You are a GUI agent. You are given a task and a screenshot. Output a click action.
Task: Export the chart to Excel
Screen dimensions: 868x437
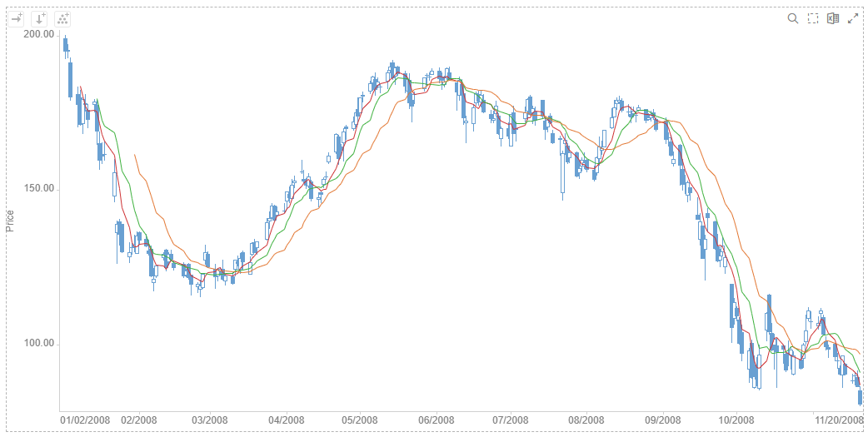(x=832, y=19)
